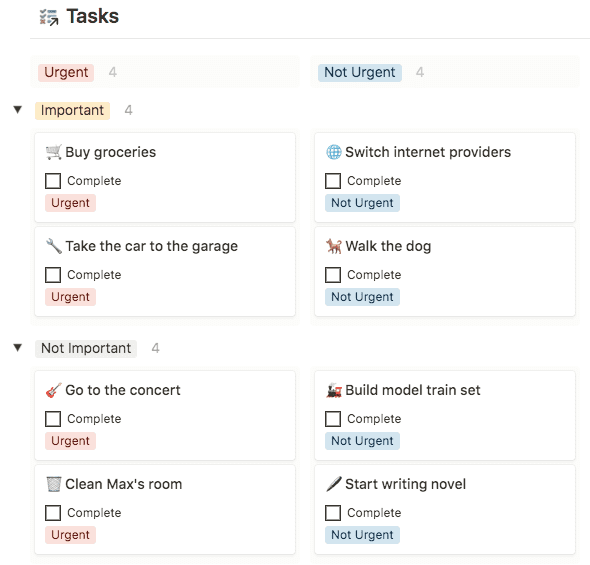This screenshot has width=590, height=565.
Task: Click the trash bin icon on Clean Max's room
Action: (x=53, y=485)
